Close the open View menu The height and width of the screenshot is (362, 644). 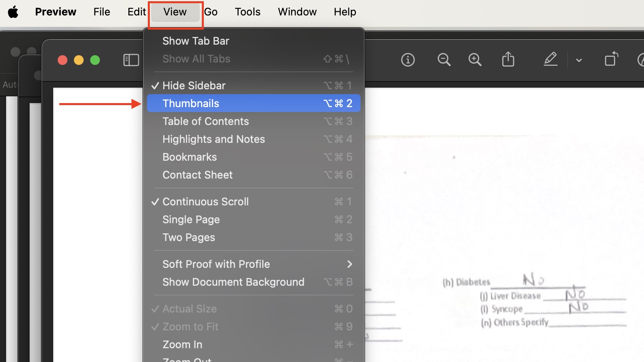pos(175,12)
